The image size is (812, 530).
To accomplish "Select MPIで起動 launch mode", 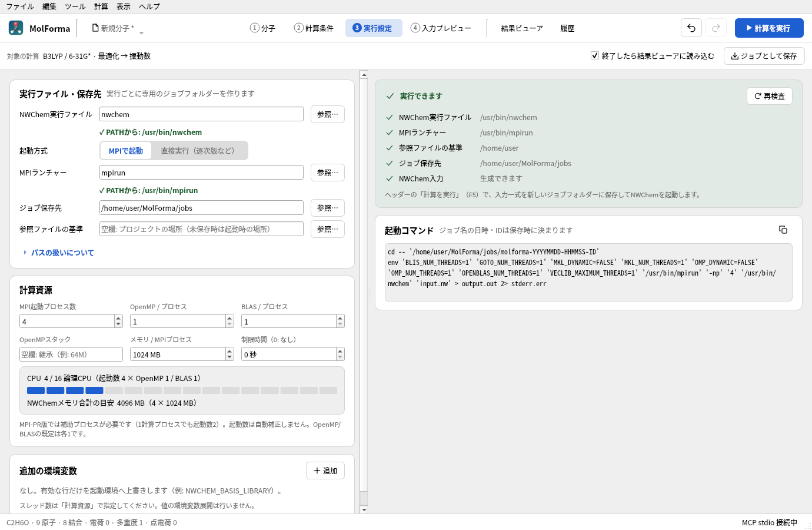I will pos(126,151).
